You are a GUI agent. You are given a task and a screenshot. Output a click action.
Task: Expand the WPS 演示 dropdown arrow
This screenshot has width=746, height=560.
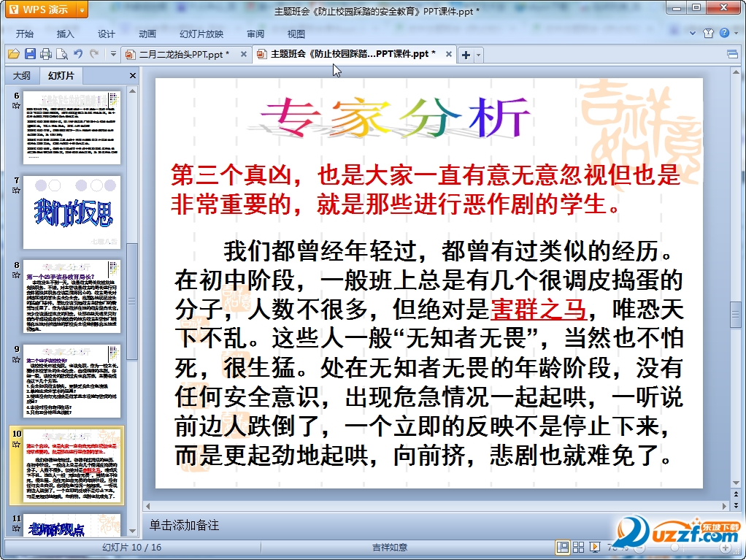[82, 9]
